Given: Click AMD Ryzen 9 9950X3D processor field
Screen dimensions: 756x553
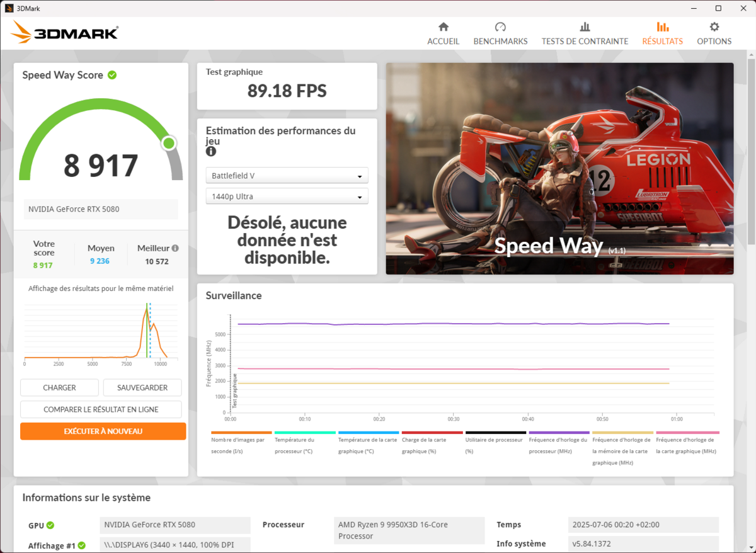Looking at the screenshot, I should [x=409, y=530].
